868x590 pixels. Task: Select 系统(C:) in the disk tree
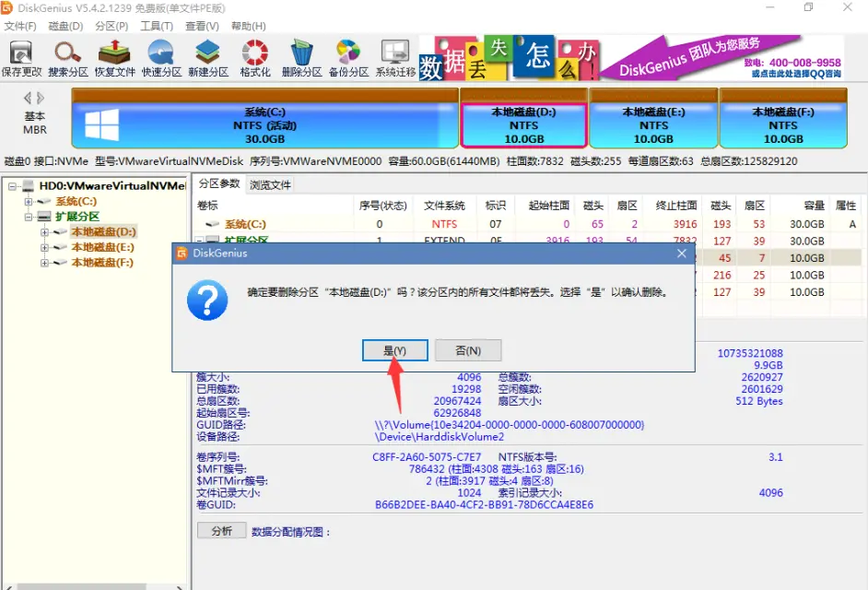click(76, 201)
